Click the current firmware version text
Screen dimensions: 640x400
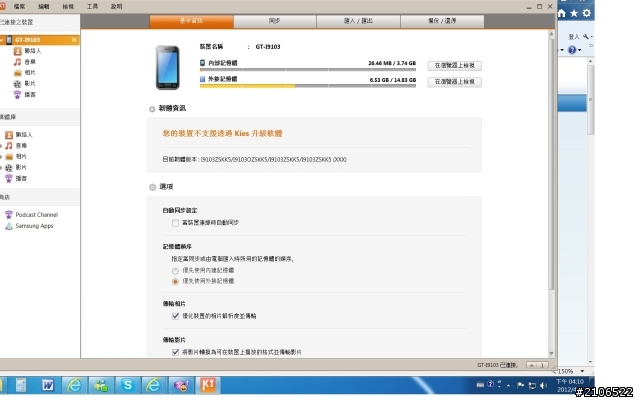click(x=254, y=160)
